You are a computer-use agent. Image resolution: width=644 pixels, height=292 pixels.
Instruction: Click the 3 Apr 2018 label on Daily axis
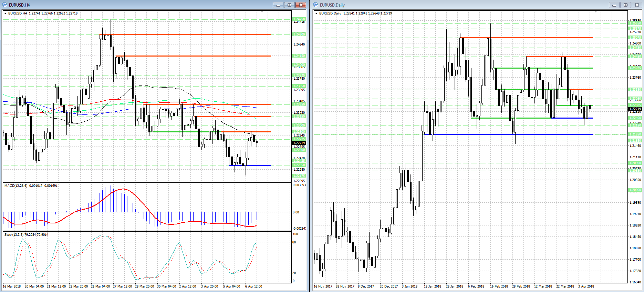[586, 286]
